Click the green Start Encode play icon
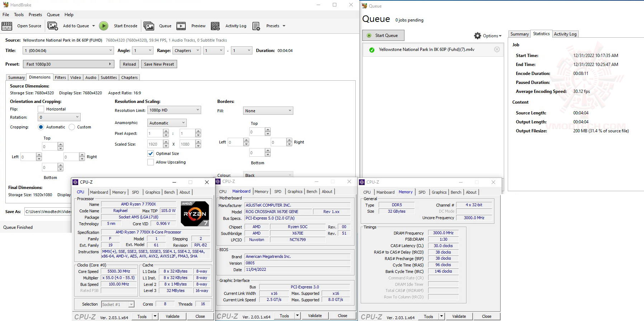 104,26
